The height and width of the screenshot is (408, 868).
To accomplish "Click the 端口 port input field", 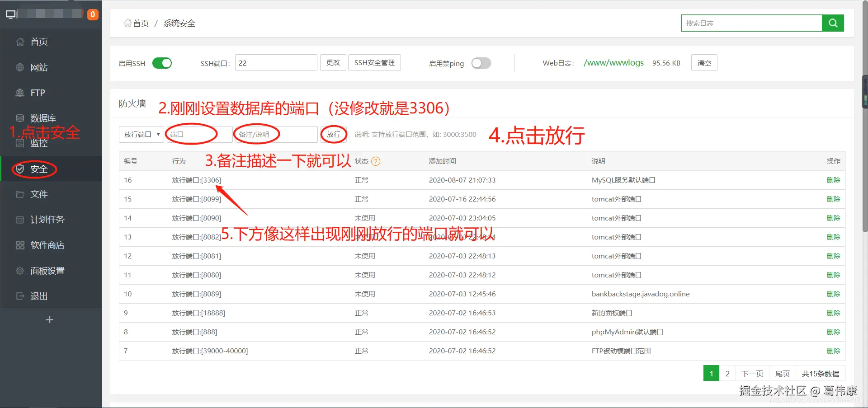I will click(199, 134).
